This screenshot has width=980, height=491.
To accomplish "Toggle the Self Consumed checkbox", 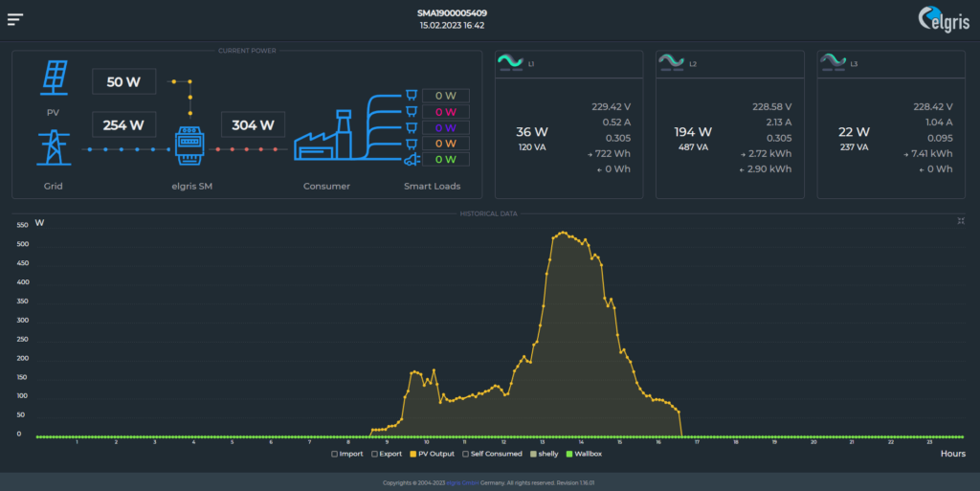I will 466,454.
